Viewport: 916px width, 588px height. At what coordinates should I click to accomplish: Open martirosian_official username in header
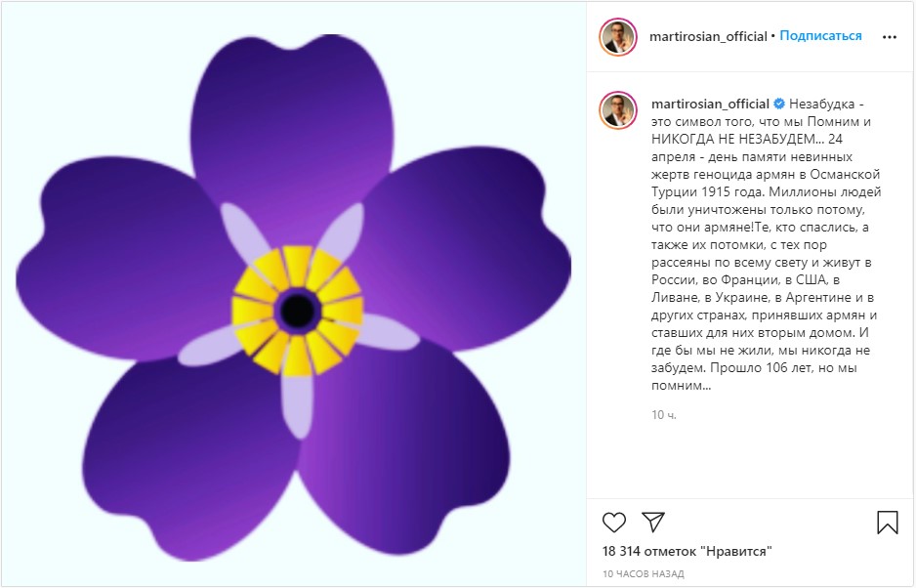pos(708,36)
